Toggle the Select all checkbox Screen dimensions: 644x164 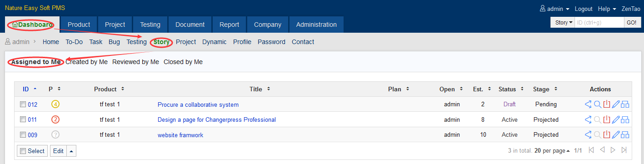[x=23, y=151]
